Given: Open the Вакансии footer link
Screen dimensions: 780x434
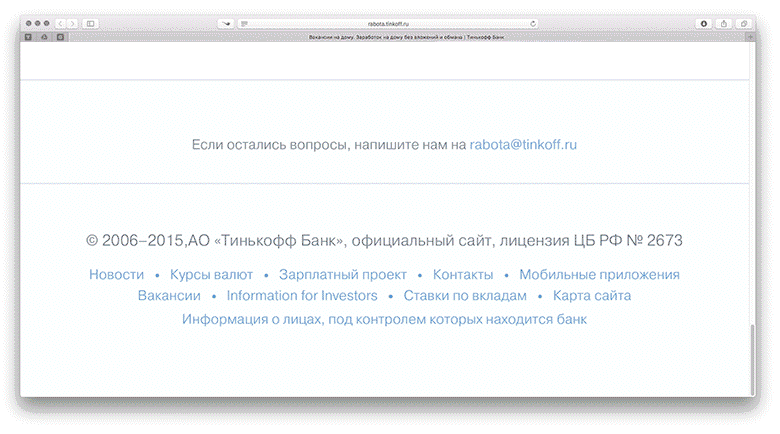Looking at the screenshot, I should (x=169, y=296).
